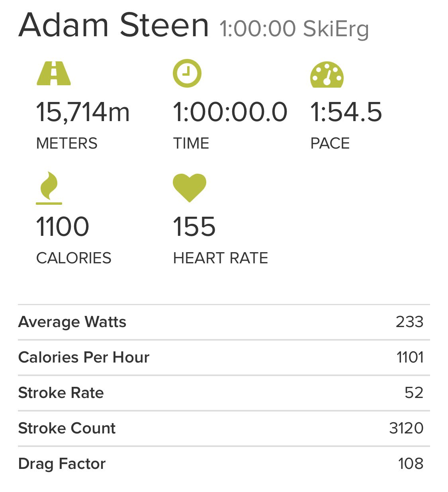The height and width of the screenshot is (492, 448).
Task: Select the Stroke Count row
Action: (224, 428)
